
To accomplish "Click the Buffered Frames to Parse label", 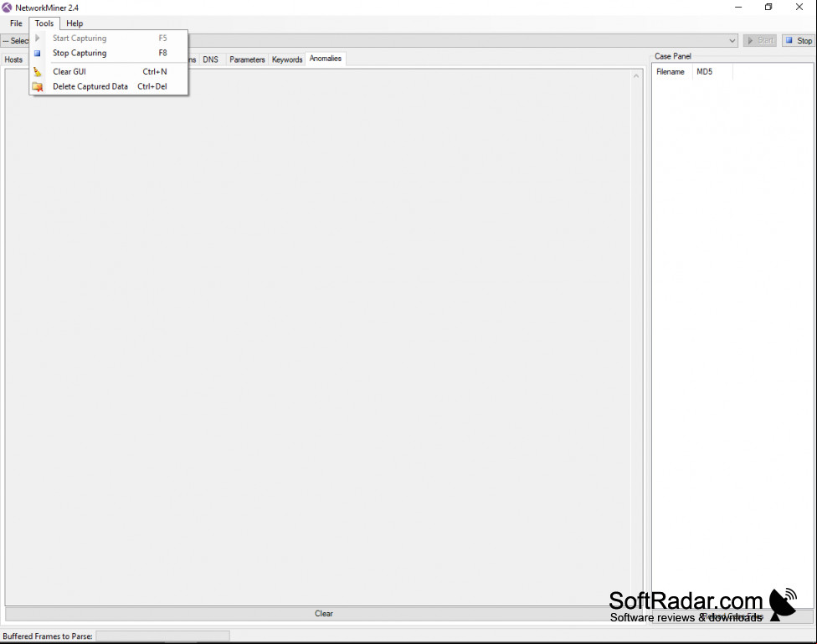I will point(48,636).
